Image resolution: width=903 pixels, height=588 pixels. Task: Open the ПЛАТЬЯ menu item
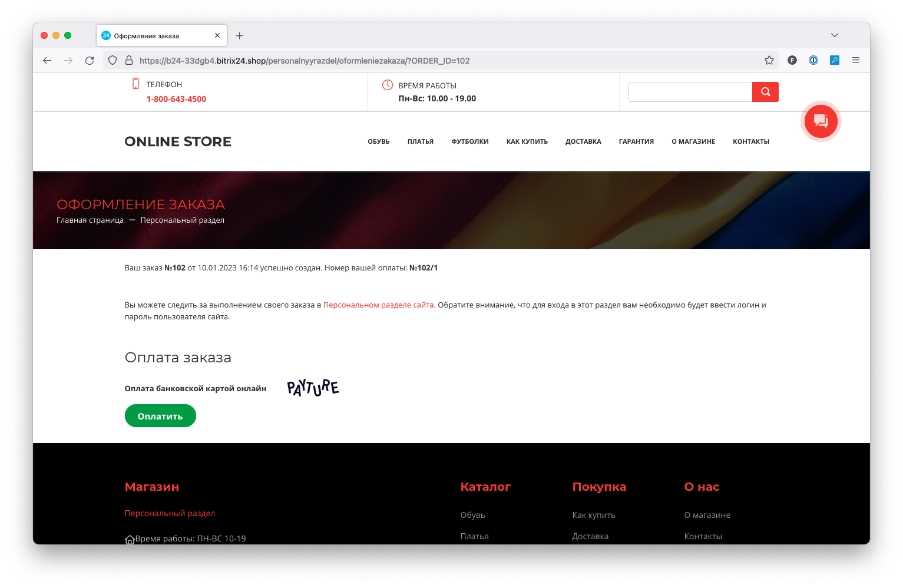(421, 141)
